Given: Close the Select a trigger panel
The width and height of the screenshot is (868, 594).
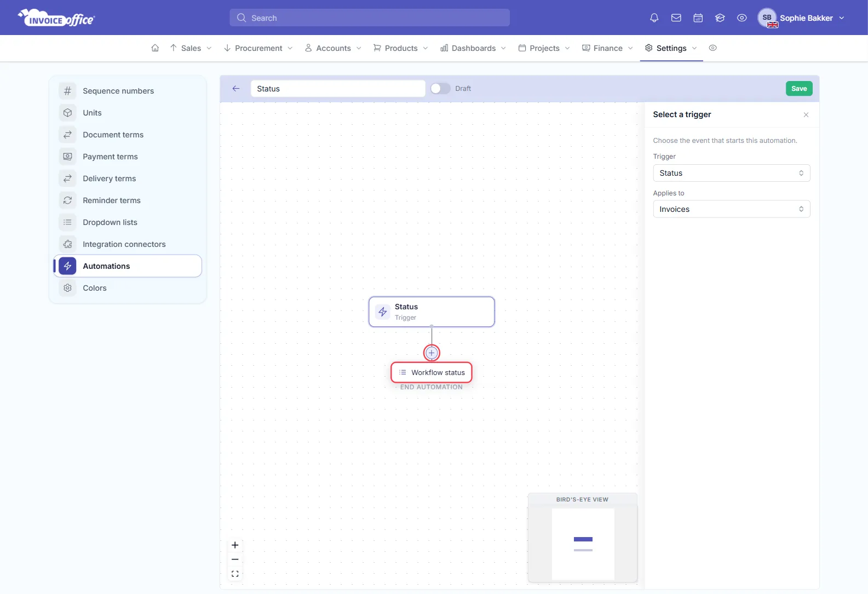Looking at the screenshot, I should click(806, 115).
